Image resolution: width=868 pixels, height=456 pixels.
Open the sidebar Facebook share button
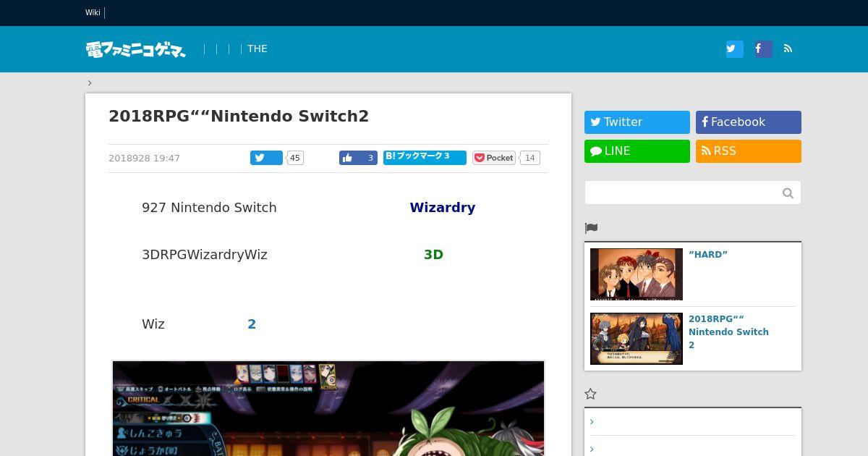[749, 122]
